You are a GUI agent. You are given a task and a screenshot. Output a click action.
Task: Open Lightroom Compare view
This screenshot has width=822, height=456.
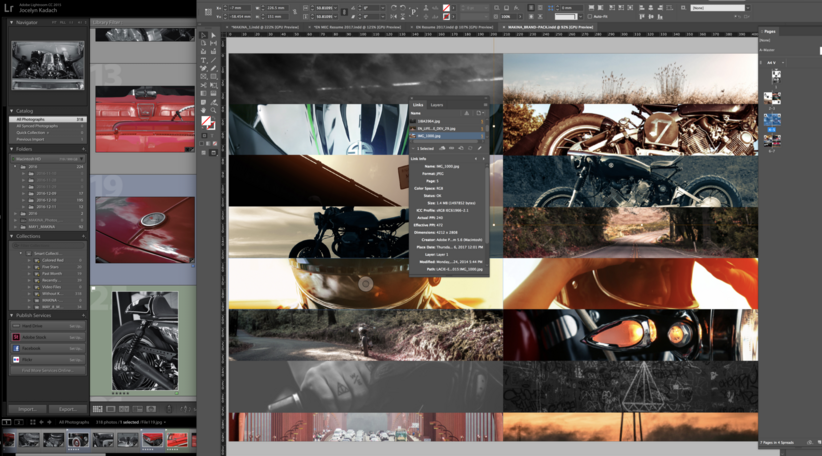click(124, 409)
